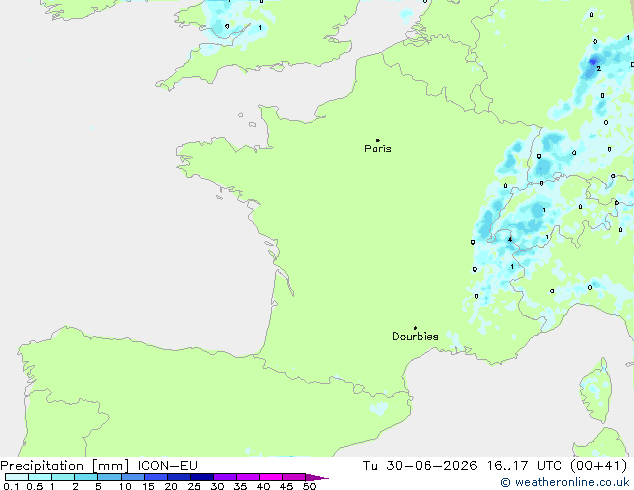
Task: Click the 'Tu 30-06-2026' date text
Action: 420,466
